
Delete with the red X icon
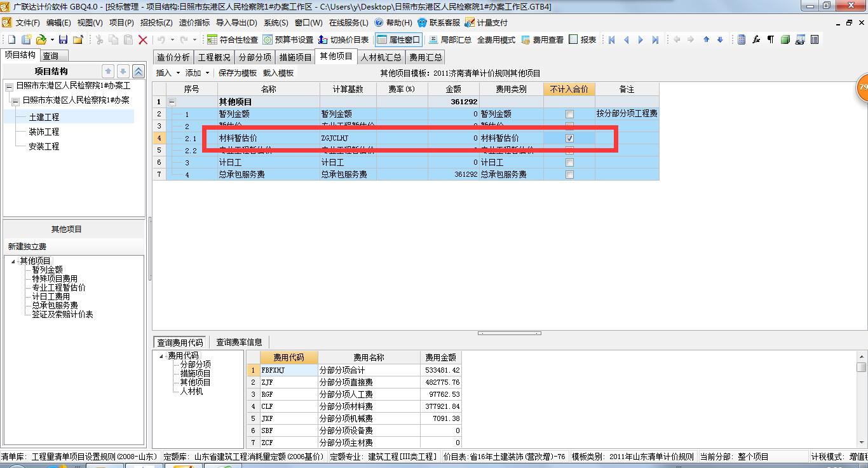pyautogui.click(x=143, y=39)
